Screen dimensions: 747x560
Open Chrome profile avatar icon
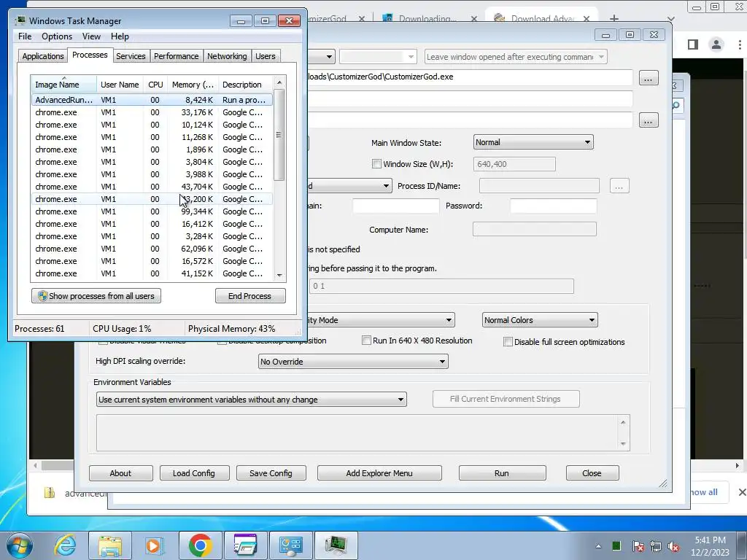click(716, 44)
